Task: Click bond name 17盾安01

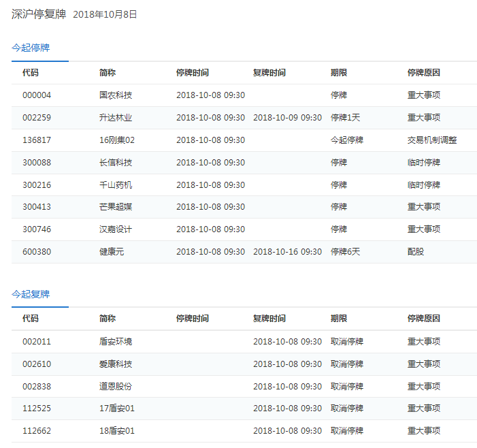Action: pyautogui.click(x=117, y=409)
